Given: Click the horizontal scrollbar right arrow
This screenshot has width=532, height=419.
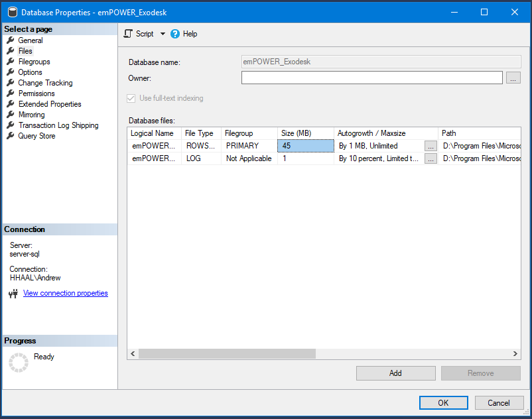Looking at the screenshot, I should click(x=515, y=353).
